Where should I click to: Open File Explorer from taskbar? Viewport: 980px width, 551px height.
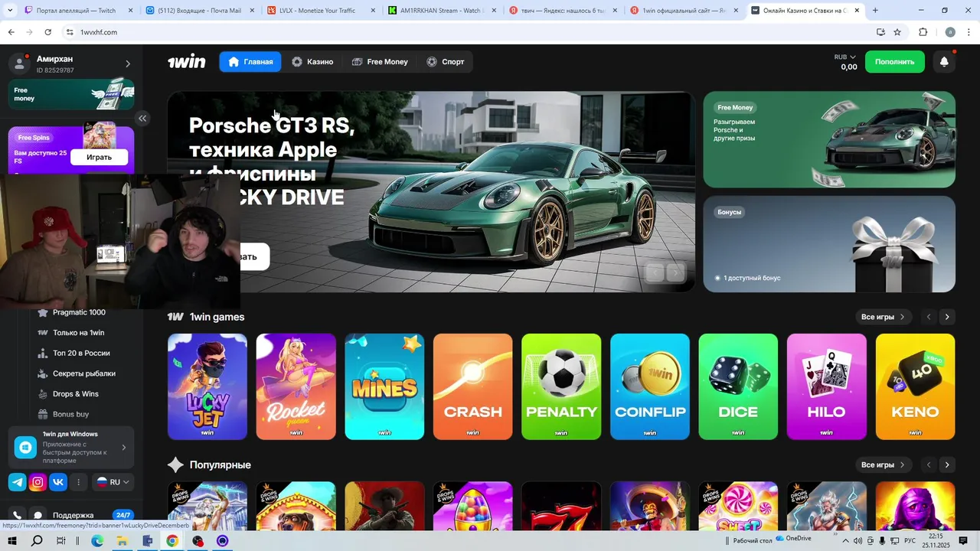pyautogui.click(x=122, y=541)
